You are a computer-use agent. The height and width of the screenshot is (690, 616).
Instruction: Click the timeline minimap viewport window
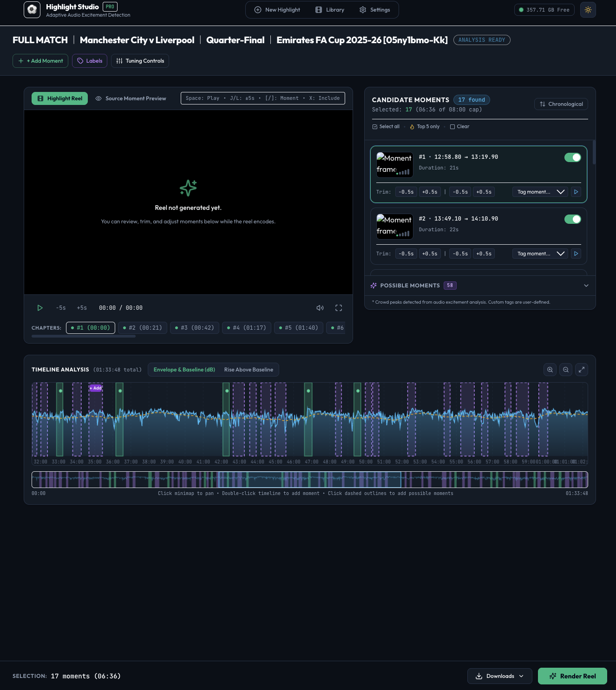pyautogui.click(x=309, y=480)
